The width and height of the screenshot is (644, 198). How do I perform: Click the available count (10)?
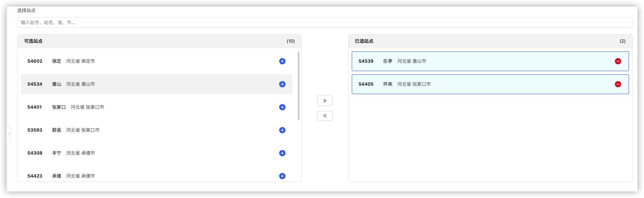click(x=291, y=41)
